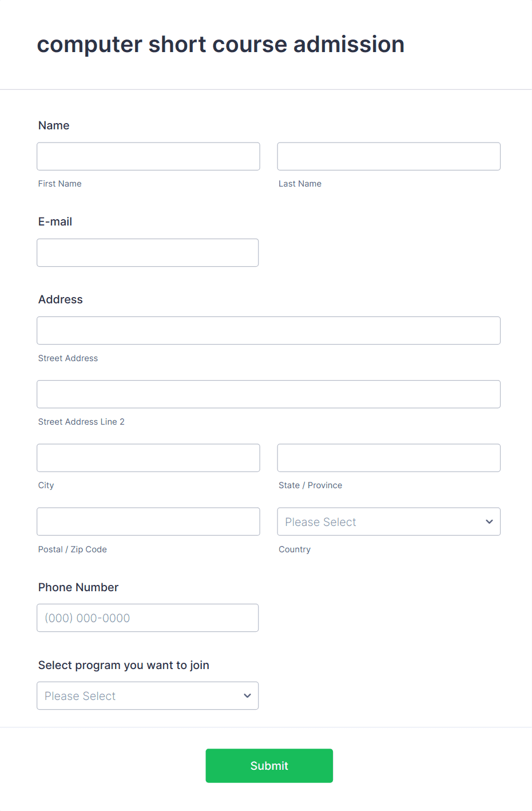This screenshot has height=811, width=532.
Task: Click the Phone Number label
Action: [78, 587]
